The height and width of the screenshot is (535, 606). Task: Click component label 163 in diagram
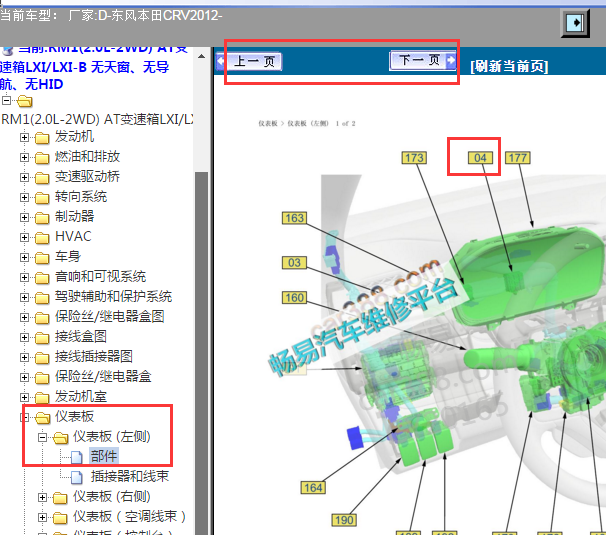[x=294, y=218]
